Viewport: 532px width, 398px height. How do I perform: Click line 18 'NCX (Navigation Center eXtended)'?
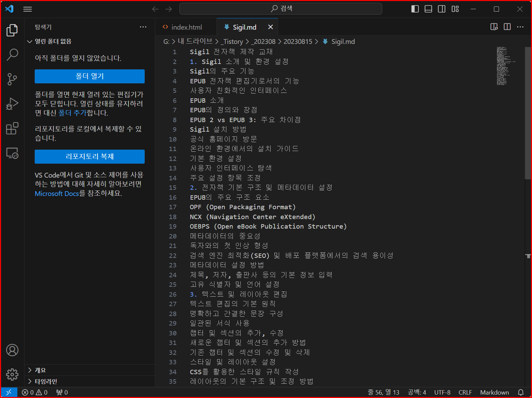tap(253, 217)
